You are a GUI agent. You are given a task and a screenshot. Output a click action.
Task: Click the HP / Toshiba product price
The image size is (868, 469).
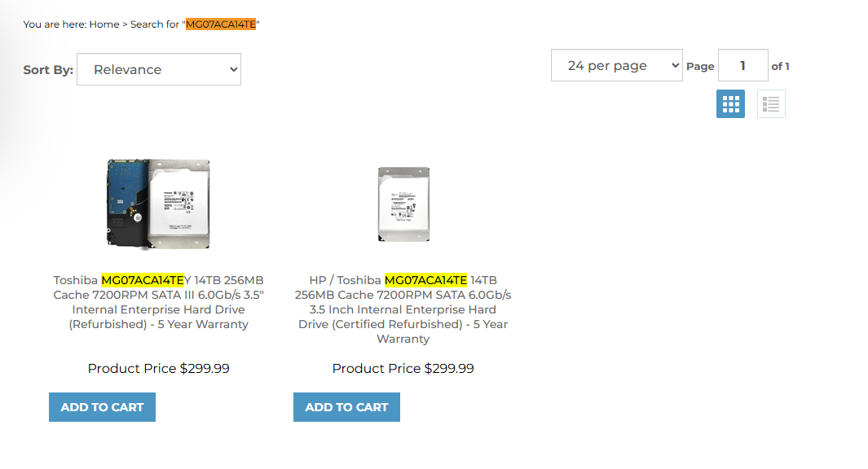coord(403,369)
